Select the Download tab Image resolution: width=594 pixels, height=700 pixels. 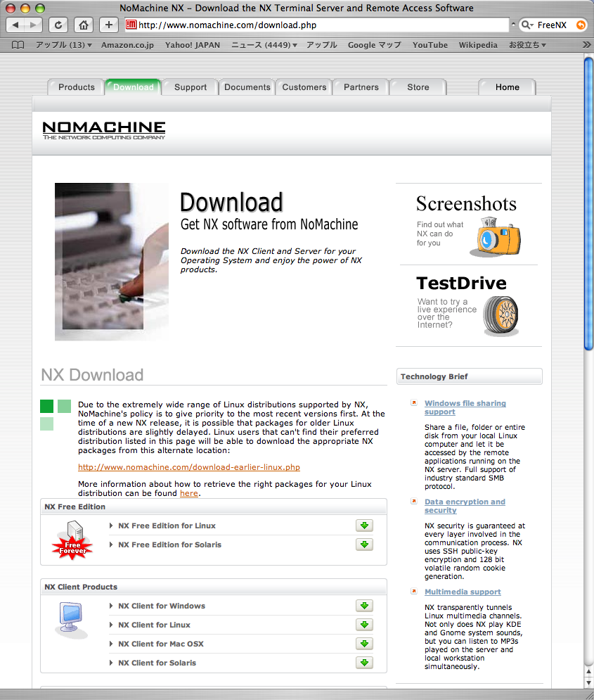pyautogui.click(x=134, y=87)
